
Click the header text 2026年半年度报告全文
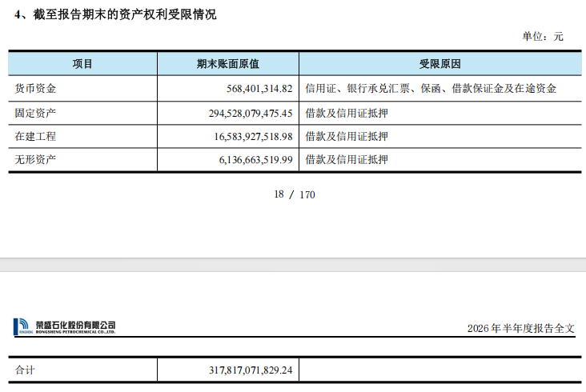(x=521, y=329)
